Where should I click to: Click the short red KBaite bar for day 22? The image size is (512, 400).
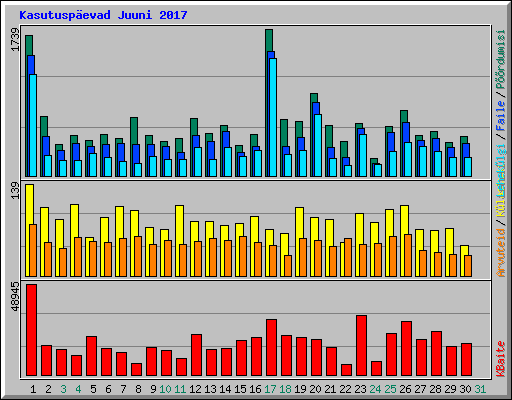tap(347, 370)
